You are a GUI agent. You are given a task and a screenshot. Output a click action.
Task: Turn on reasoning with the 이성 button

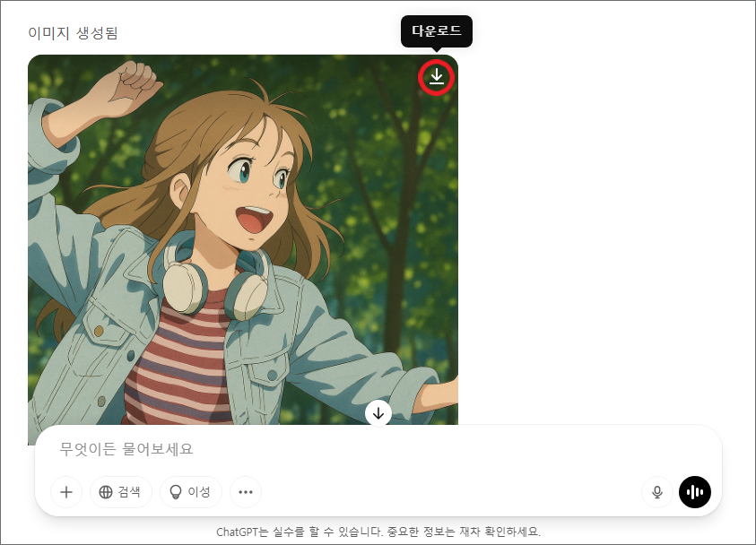click(190, 492)
